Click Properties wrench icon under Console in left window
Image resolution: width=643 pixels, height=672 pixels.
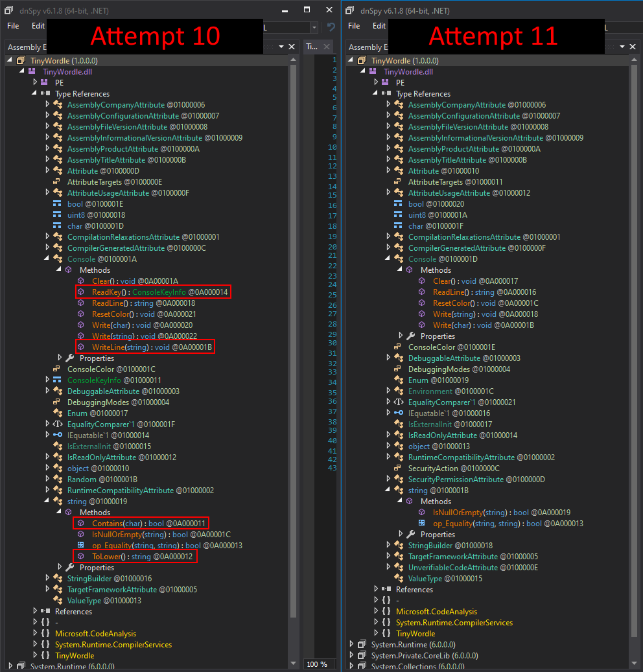click(70, 358)
